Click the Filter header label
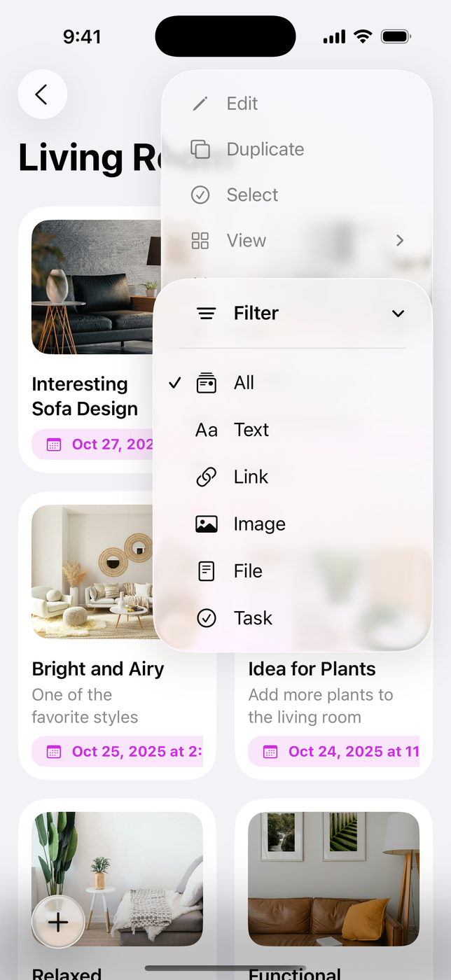Image resolution: width=451 pixels, height=980 pixels. pos(256,313)
